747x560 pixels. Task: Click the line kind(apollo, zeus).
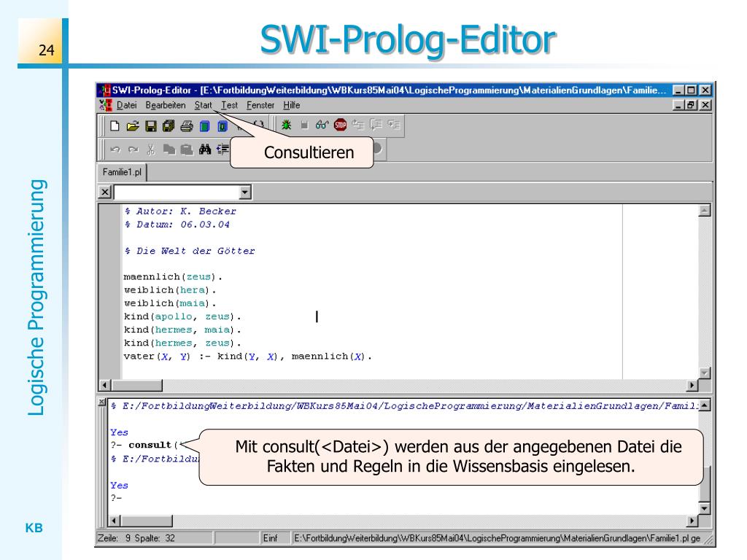point(182,316)
